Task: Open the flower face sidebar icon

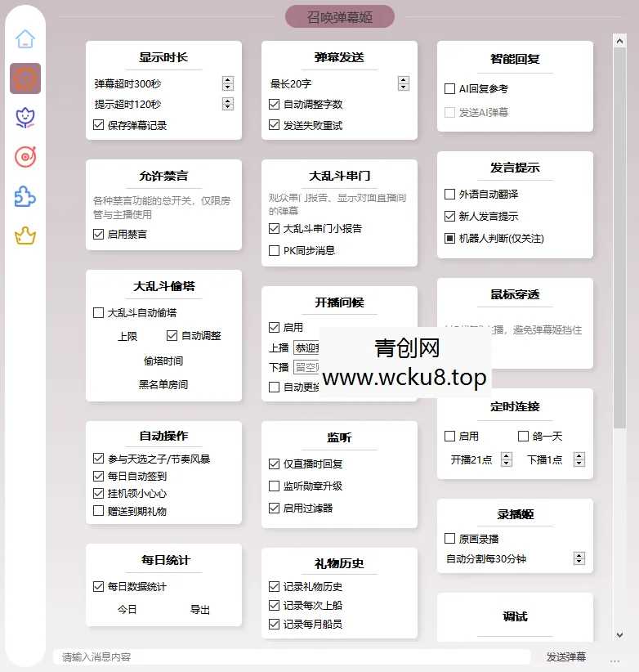Action: tap(25, 118)
